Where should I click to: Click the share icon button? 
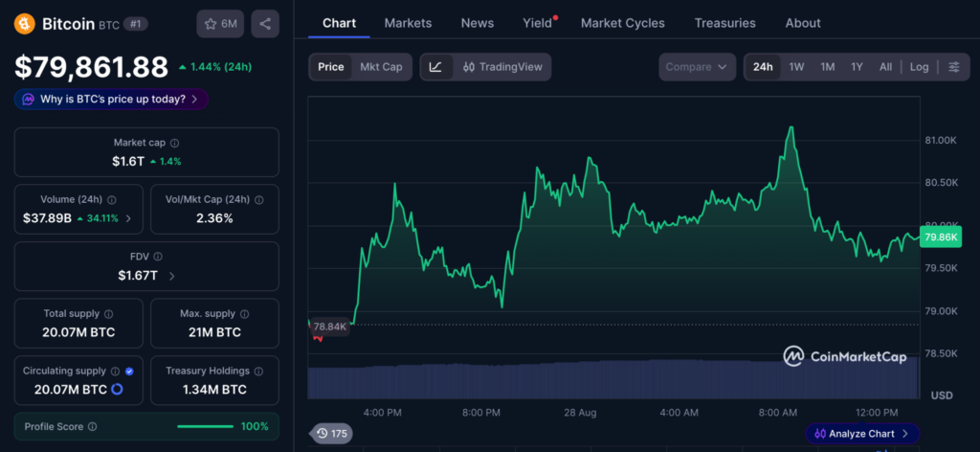point(265,24)
